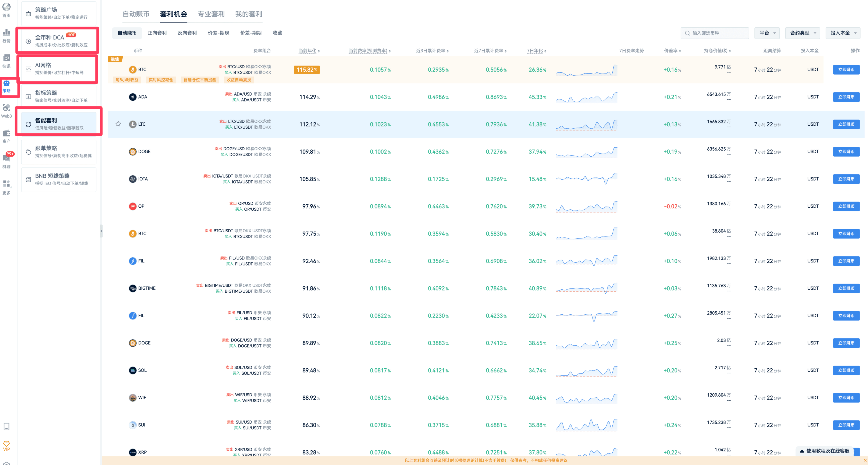Open the 跟单策略 menu card
868x465 pixels.
tap(59, 152)
